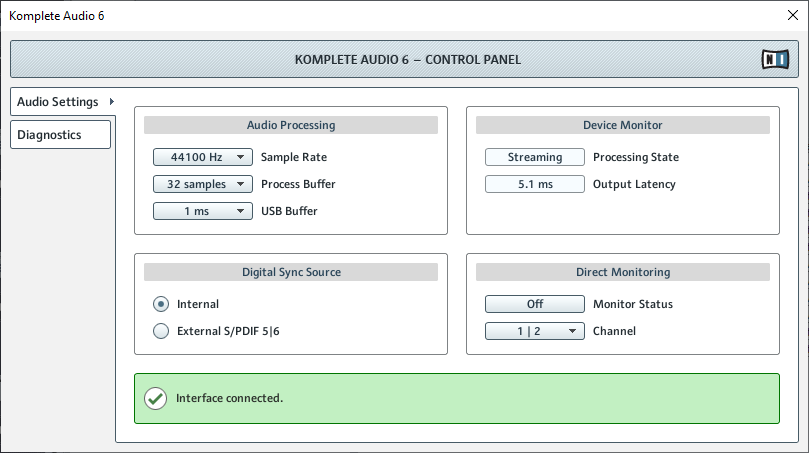Click the Process Buffer label
The image size is (809, 453).
[x=298, y=184]
